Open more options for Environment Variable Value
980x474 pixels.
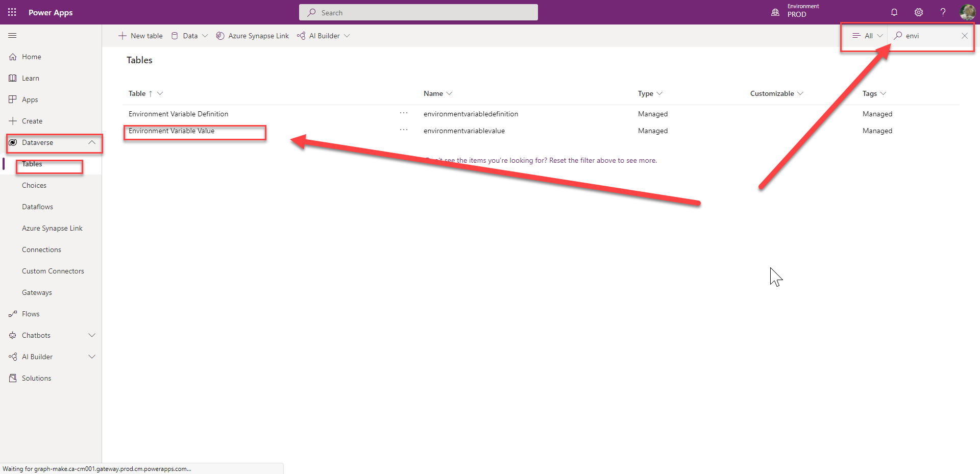(404, 130)
